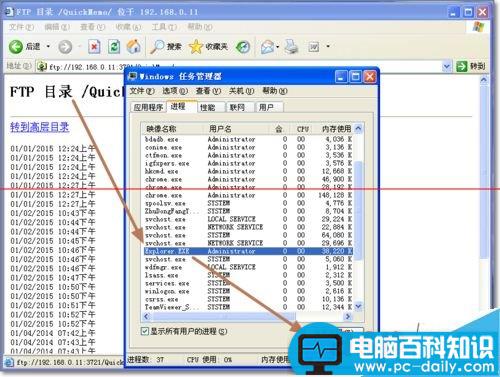Click the process list horizontal scrollbar thumb

[223, 316]
